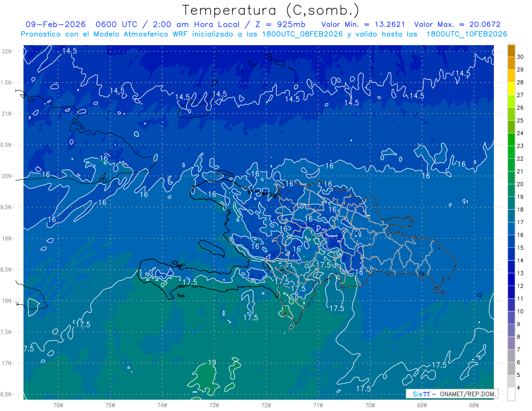Viewport: 532px width, 411px height.
Task: Click the '18N' latitude axis label
Action: pos(7,301)
